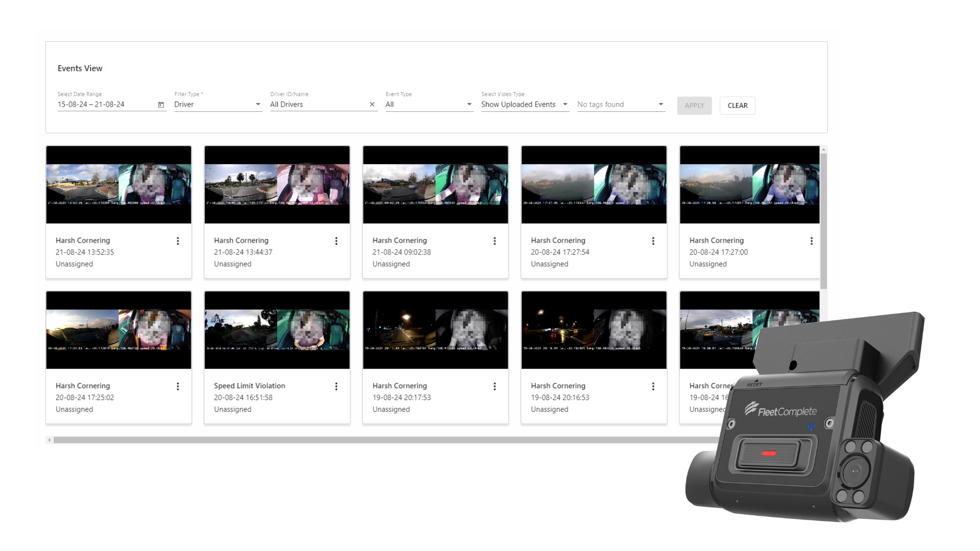
Task: Play the Speed Limit Violation event thumbnail
Action: 277,330
